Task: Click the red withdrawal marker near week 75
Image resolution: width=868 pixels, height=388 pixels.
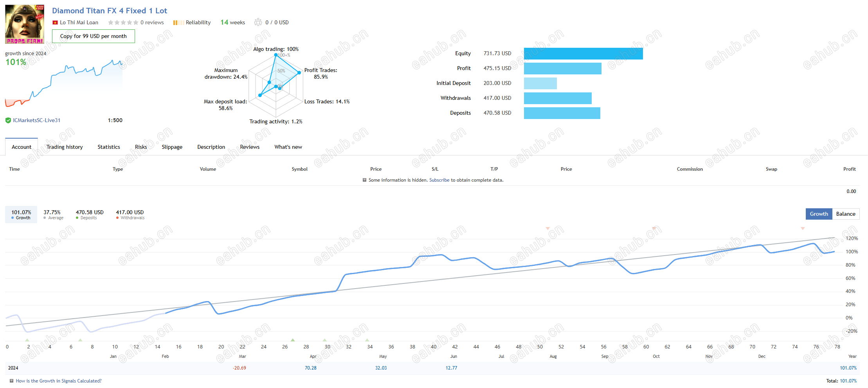Action: (x=803, y=228)
